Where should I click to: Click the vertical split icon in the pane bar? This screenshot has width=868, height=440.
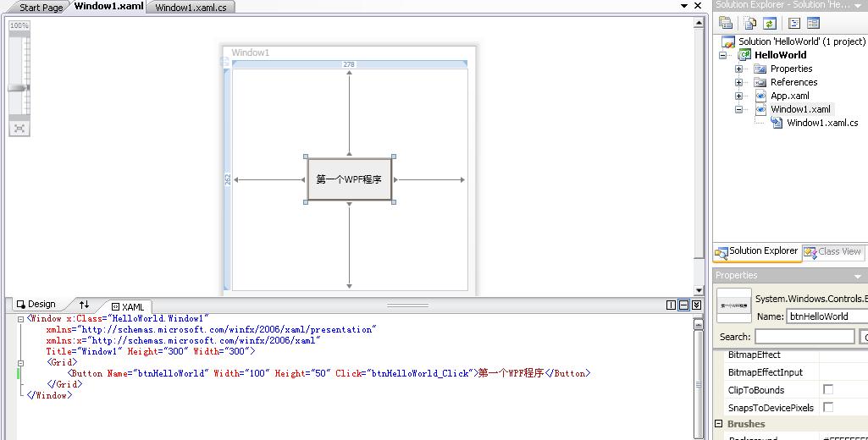[672, 305]
